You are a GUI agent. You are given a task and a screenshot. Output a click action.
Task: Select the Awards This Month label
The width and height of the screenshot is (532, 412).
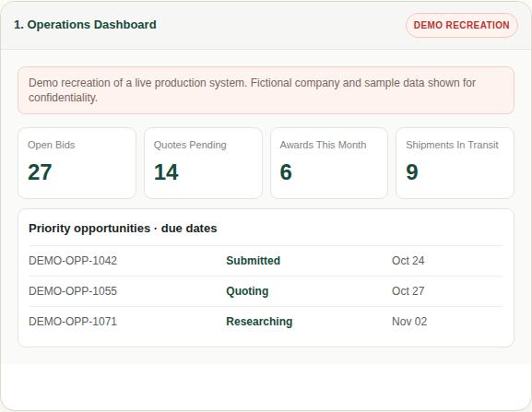click(x=323, y=145)
